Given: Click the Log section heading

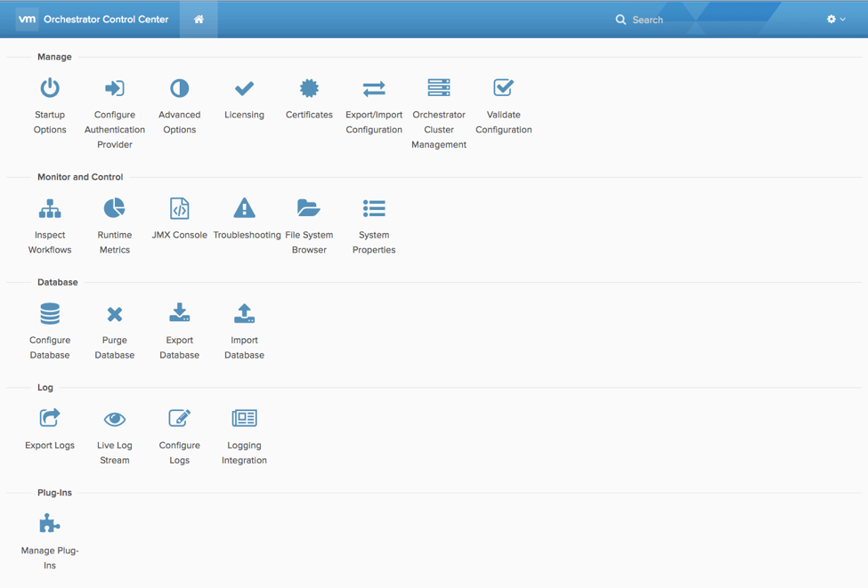Looking at the screenshot, I should [x=45, y=387].
